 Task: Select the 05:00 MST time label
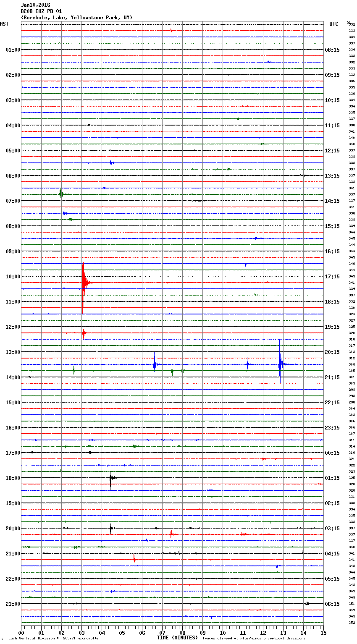[13, 151]
